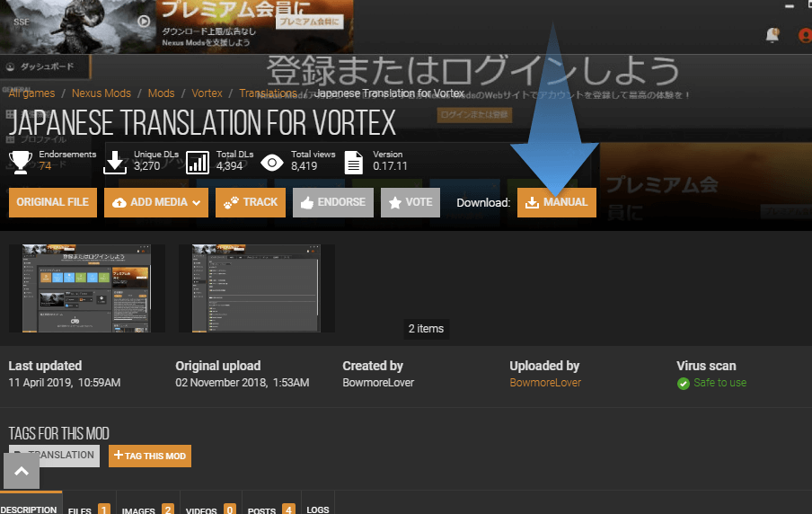Image resolution: width=812 pixels, height=514 pixels.
Task: Click the back-to-top arrow button
Action: click(22, 471)
